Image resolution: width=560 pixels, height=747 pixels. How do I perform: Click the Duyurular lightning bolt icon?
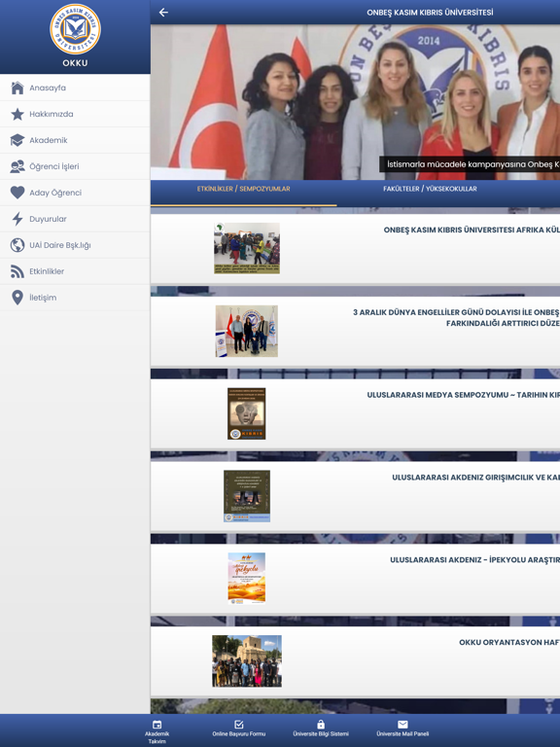pos(17,219)
